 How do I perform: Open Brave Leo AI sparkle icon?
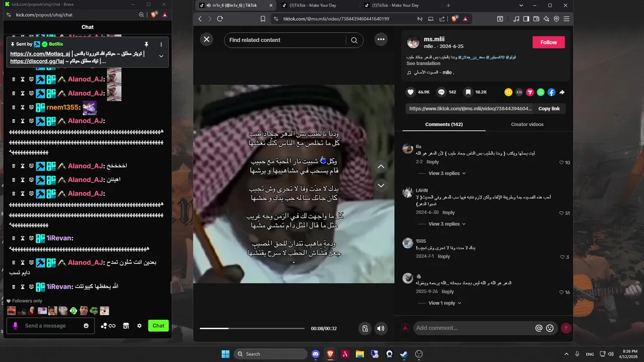(x=546, y=19)
